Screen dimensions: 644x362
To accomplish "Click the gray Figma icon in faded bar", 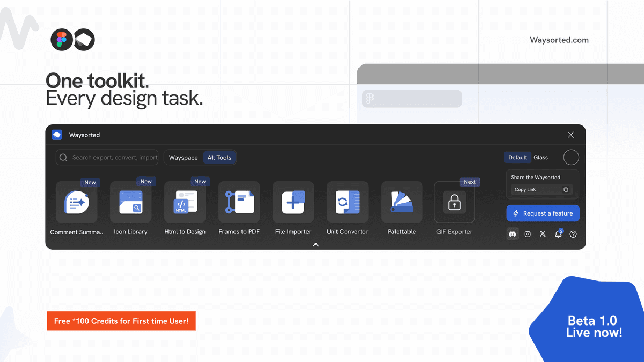I will point(369,99).
